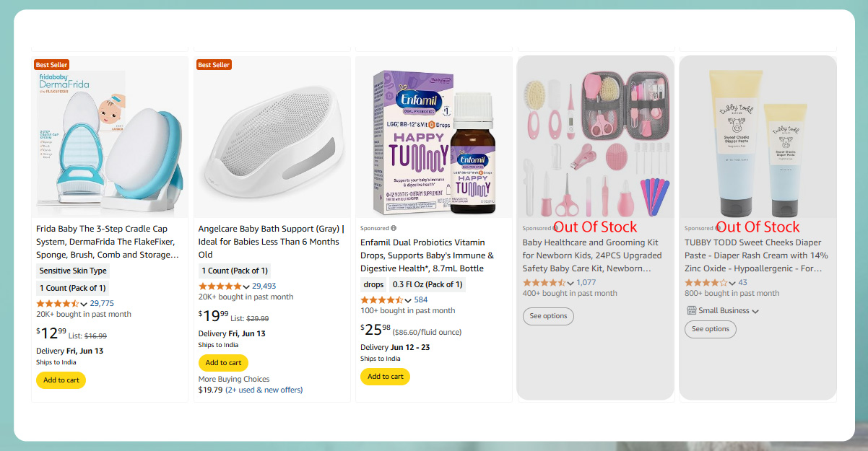Add Enfamil probiotics drops to cart

click(x=385, y=377)
